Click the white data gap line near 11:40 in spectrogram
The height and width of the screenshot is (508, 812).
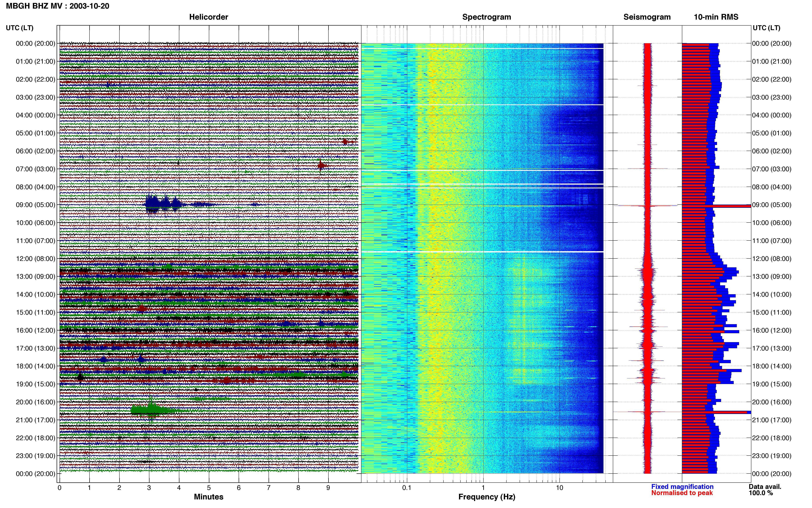482,252
